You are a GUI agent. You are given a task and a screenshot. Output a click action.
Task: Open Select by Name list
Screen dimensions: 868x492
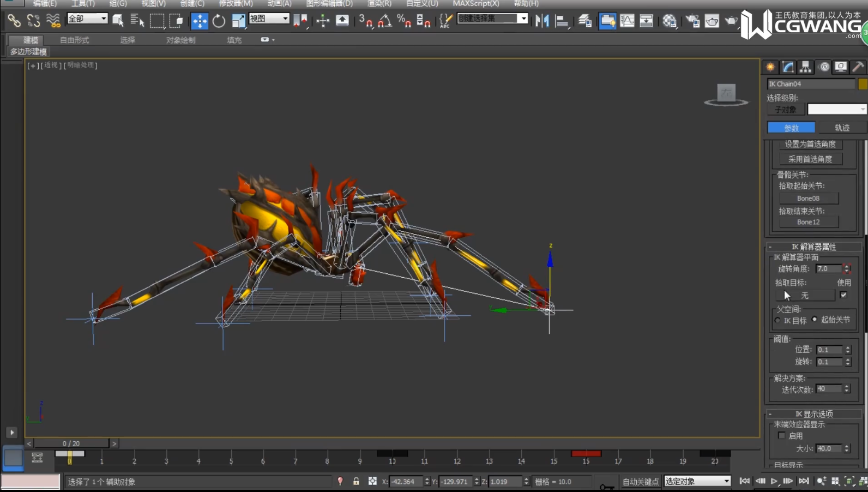137,21
